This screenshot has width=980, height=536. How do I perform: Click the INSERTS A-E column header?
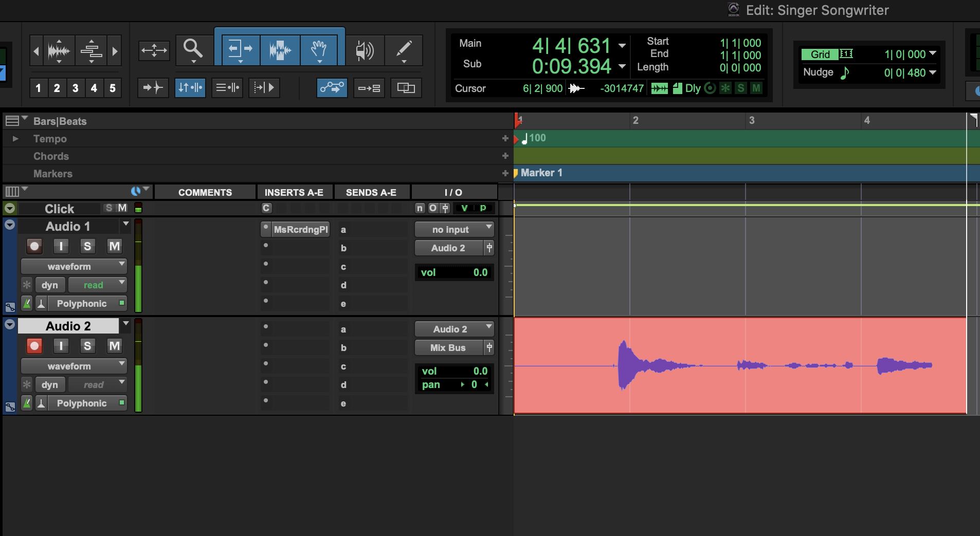[x=294, y=192]
